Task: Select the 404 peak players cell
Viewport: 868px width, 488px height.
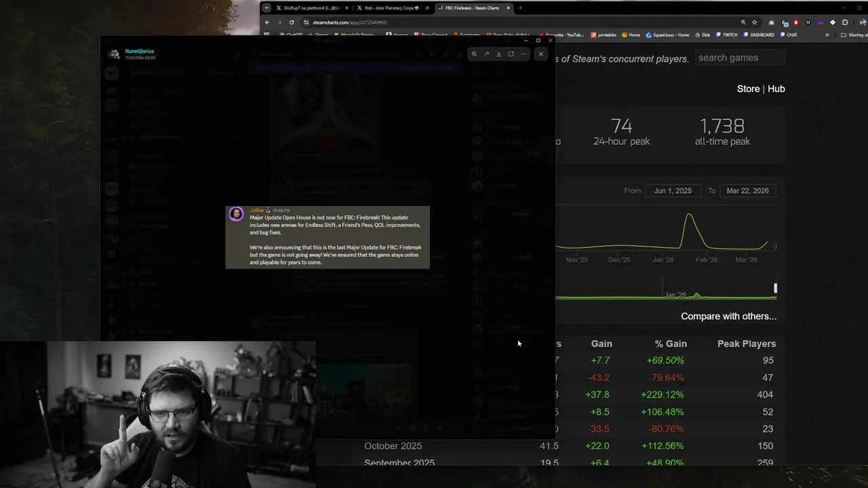Action: 765,394
